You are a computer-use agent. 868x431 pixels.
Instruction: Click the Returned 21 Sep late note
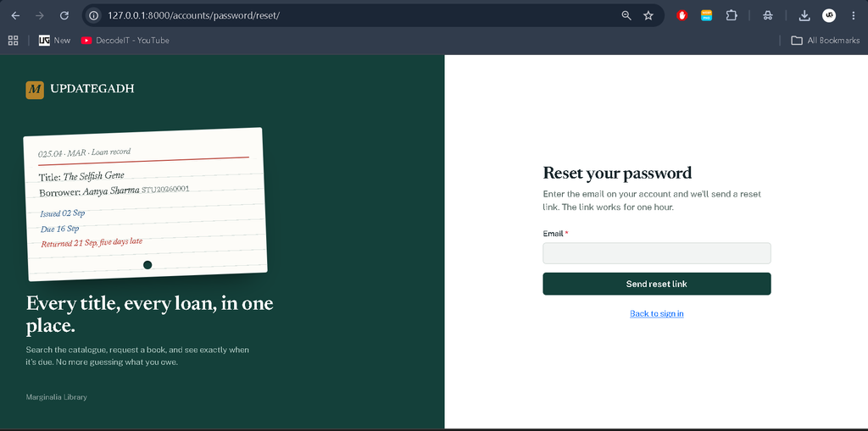[92, 242]
